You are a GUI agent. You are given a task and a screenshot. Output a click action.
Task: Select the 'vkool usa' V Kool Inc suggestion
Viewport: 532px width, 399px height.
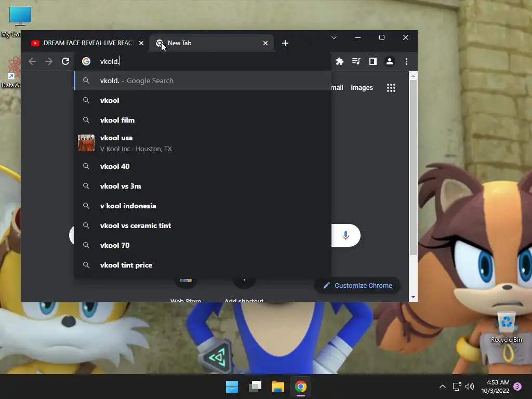click(x=203, y=143)
